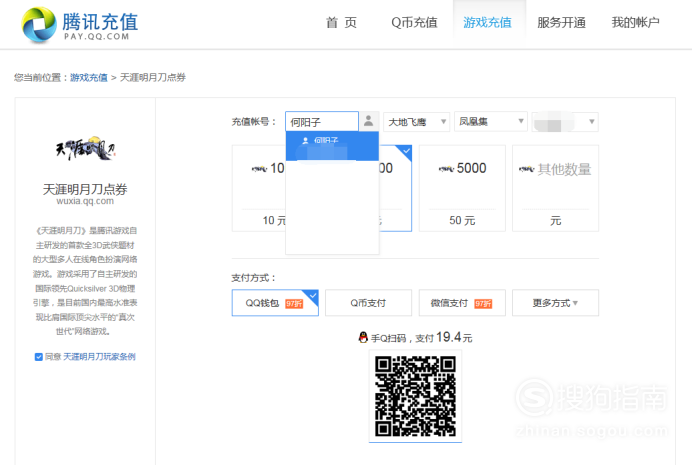Click the 天涯明月刀点券 title text
692x465 pixels.
click(x=85, y=189)
